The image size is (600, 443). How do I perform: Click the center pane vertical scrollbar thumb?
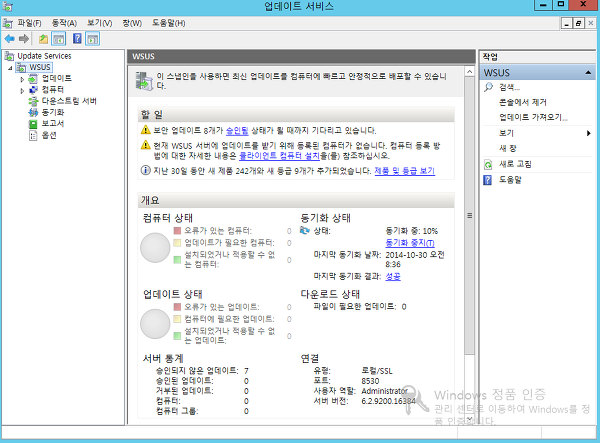pyautogui.click(x=469, y=216)
